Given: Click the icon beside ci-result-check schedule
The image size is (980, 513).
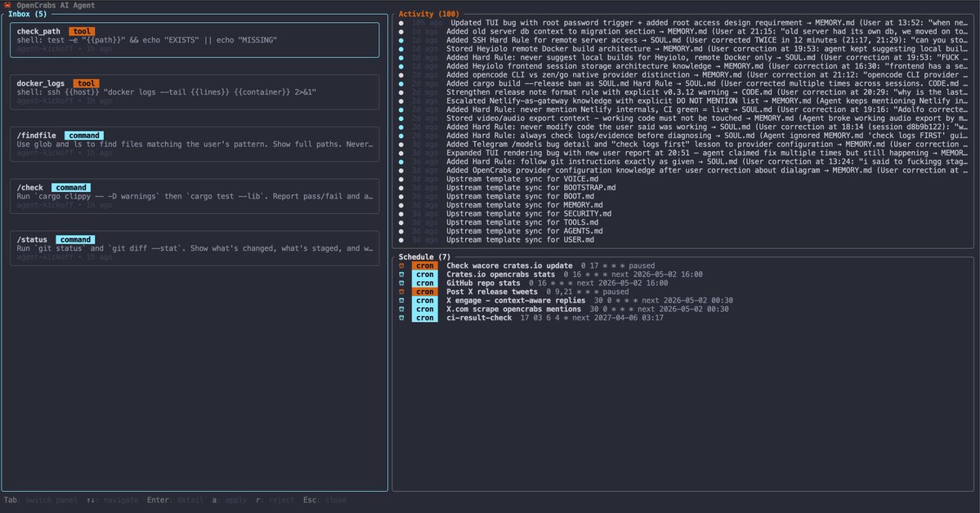Looking at the screenshot, I should [x=401, y=318].
